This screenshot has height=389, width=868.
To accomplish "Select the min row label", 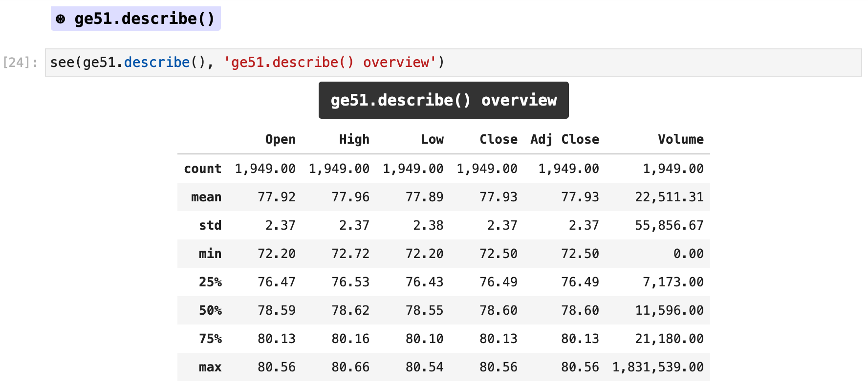I will (x=210, y=254).
